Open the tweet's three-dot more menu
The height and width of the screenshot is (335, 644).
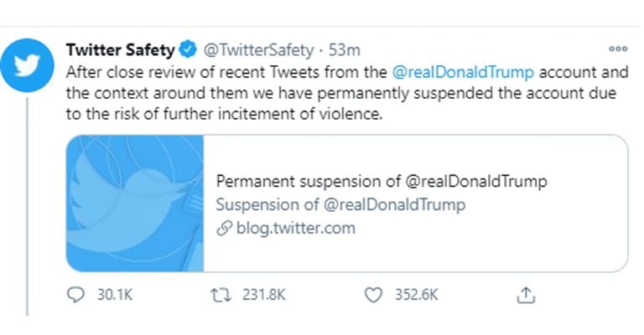tap(617, 49)
